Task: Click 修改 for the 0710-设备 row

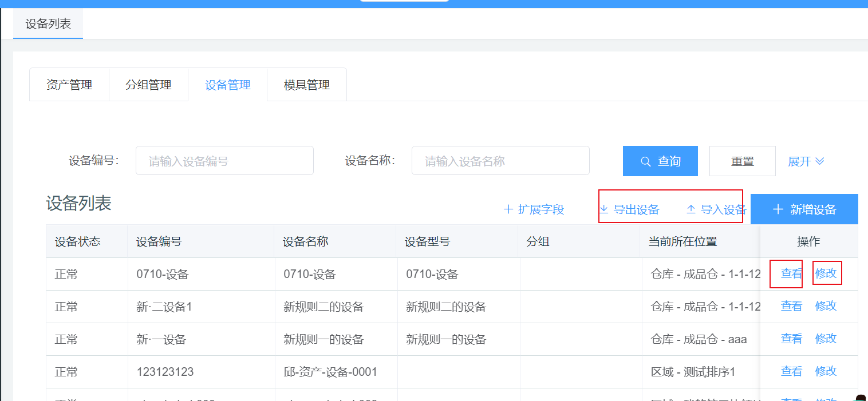Action: pyautogui.click(x=826, y=273)
